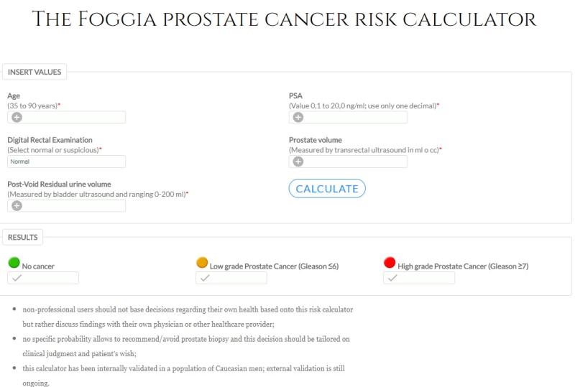Click the Post-Void Residual volume plus icon
Viewport: 588px width, 387px height.
tap(17, 206)
